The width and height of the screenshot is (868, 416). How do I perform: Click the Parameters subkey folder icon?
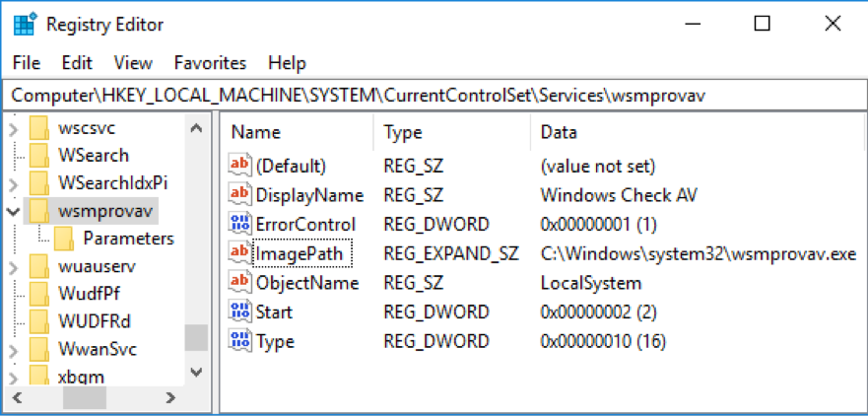[64, 239]
